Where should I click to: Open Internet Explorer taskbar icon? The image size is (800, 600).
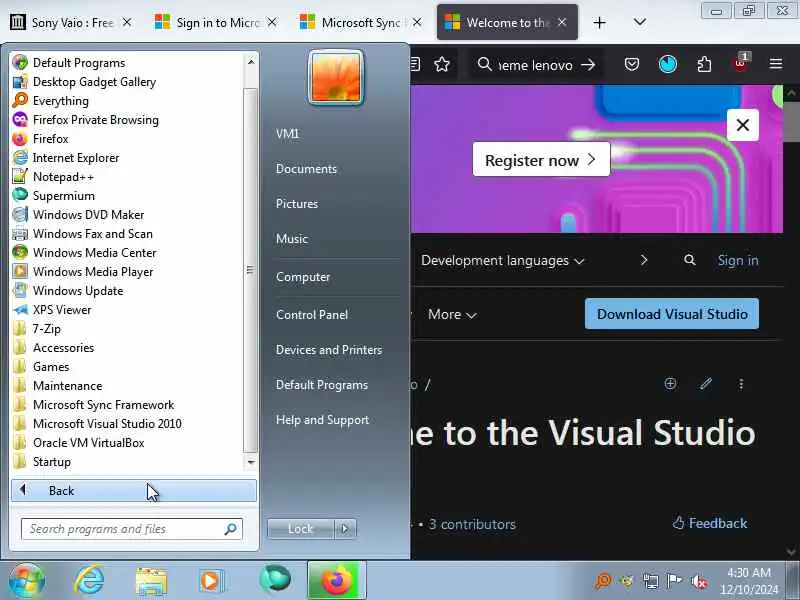click(89, 581)
